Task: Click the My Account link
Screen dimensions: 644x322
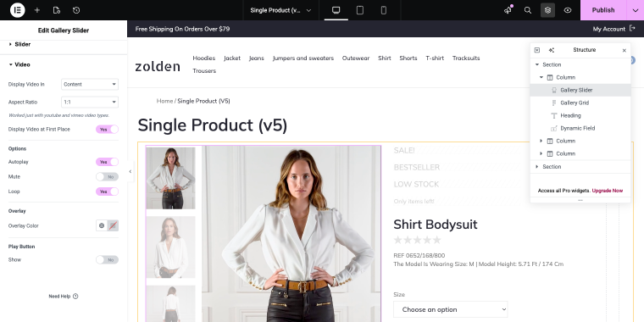Action: click(609, 29)
